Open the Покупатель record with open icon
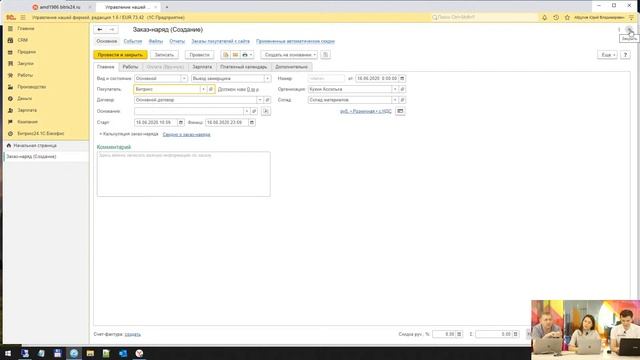 [x=211, y=89]
